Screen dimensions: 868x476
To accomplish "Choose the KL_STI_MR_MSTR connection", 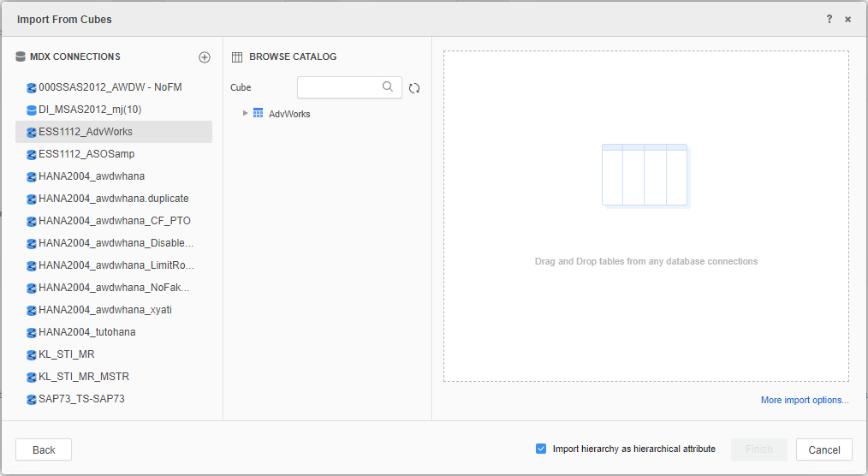I will point(84,377).
